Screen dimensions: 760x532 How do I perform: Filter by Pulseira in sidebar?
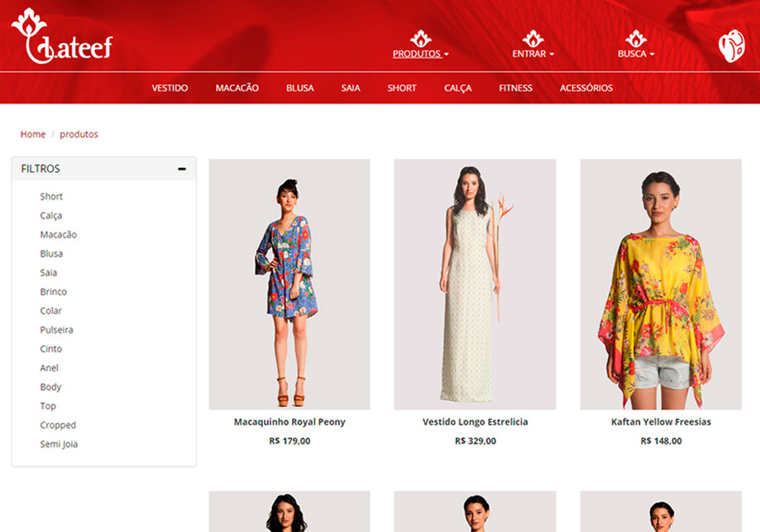(x=57, y=330)
